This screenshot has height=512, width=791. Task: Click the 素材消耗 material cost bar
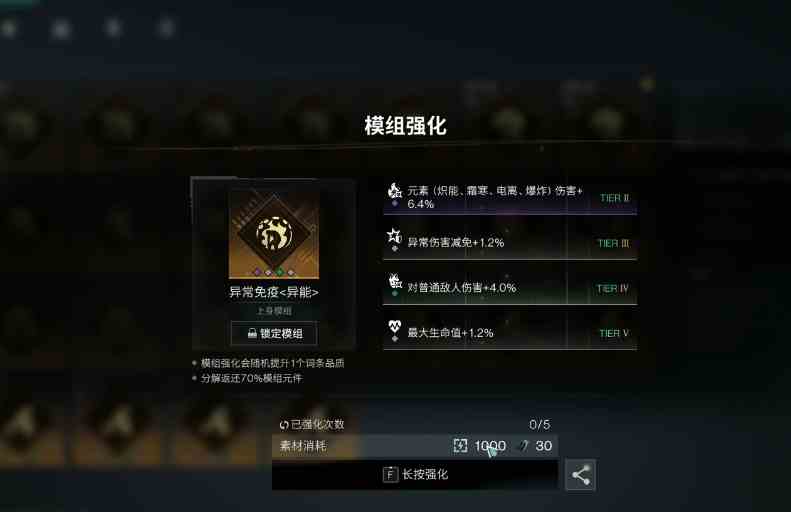coord(415,446)
